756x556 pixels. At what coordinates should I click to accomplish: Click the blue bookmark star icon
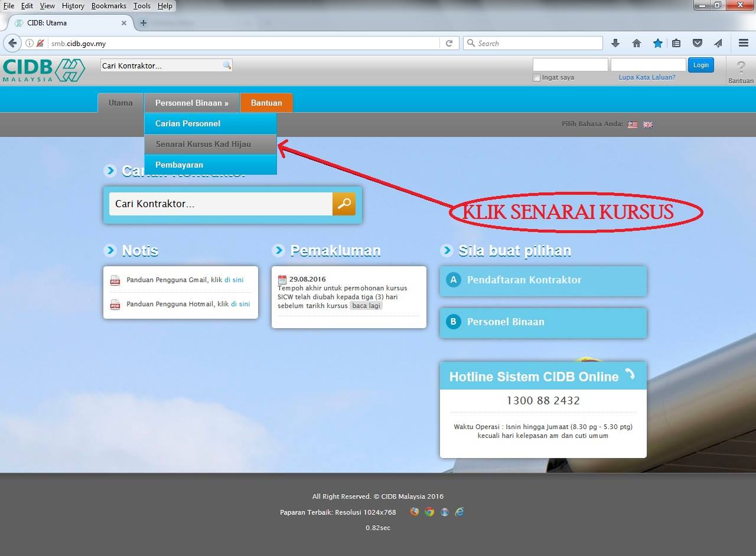(x=657, y=43)
